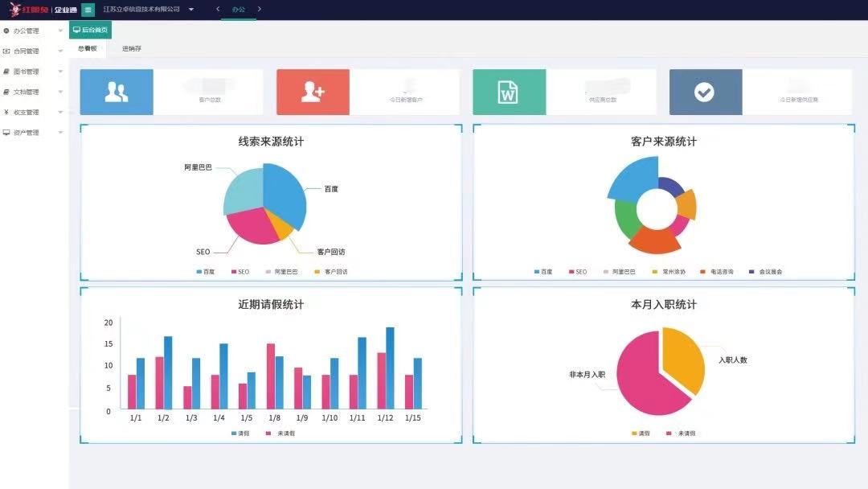Image resolution: width=868 pixels, height=489 pixels.
Task: Select the blue 百度 slice of 线索来源统计 pie
Action: tap(284, 195)
